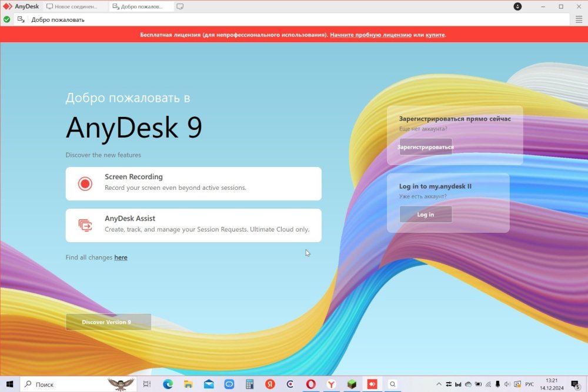Open the Начните пробную лицензию link

[x=370, y=35]
